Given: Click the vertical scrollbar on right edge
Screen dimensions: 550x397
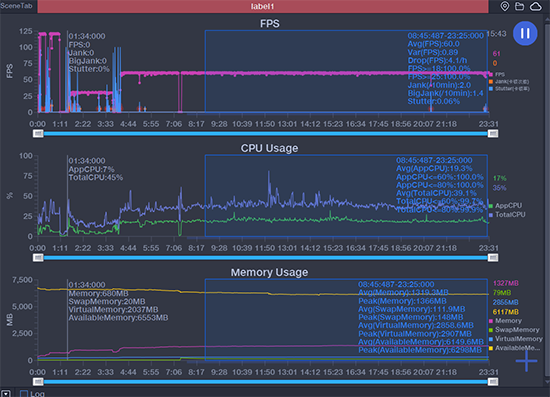Looking at the screenshot, I should [x=548, y=200].
